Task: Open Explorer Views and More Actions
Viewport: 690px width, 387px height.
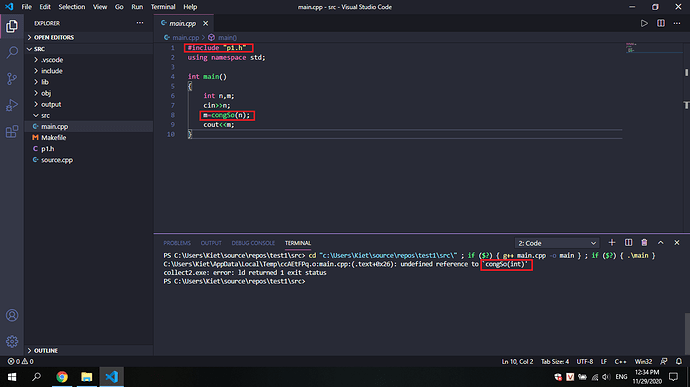Action: click(139, 23)
